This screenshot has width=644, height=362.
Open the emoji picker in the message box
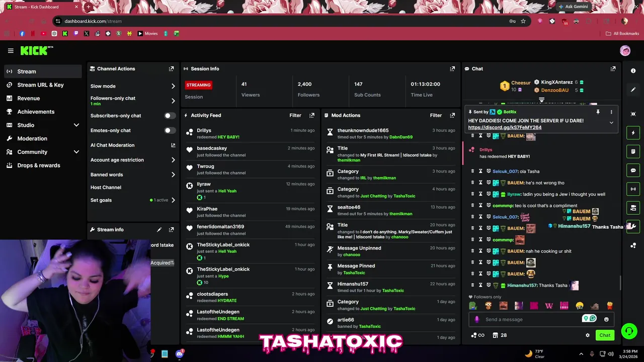pyautogui.click(x=606, y=319)
